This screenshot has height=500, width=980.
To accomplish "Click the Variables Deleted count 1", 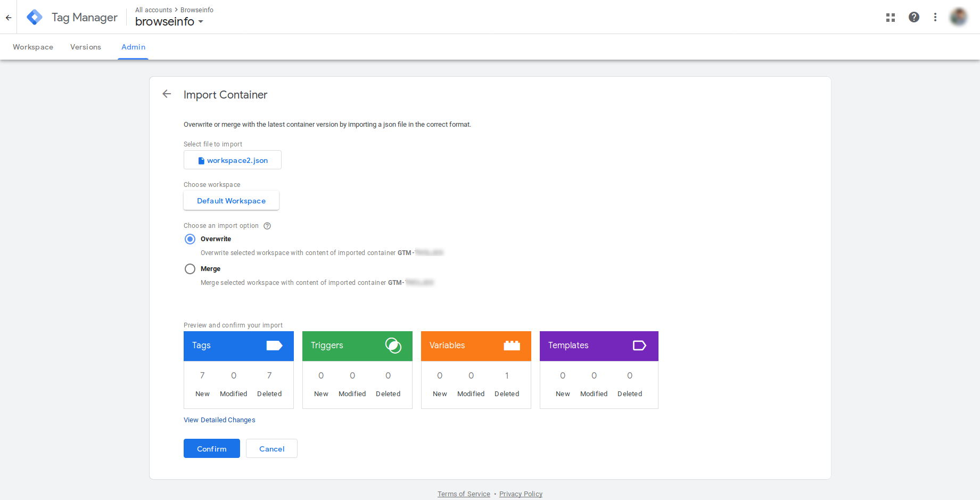I will click(507, 375).
